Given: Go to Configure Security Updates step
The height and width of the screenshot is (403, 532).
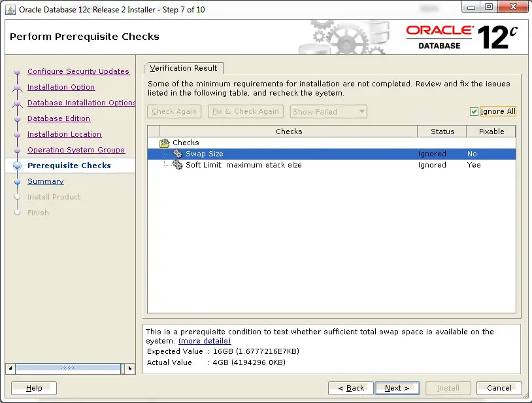Looking at the screenshot, I should click(78, 71).
